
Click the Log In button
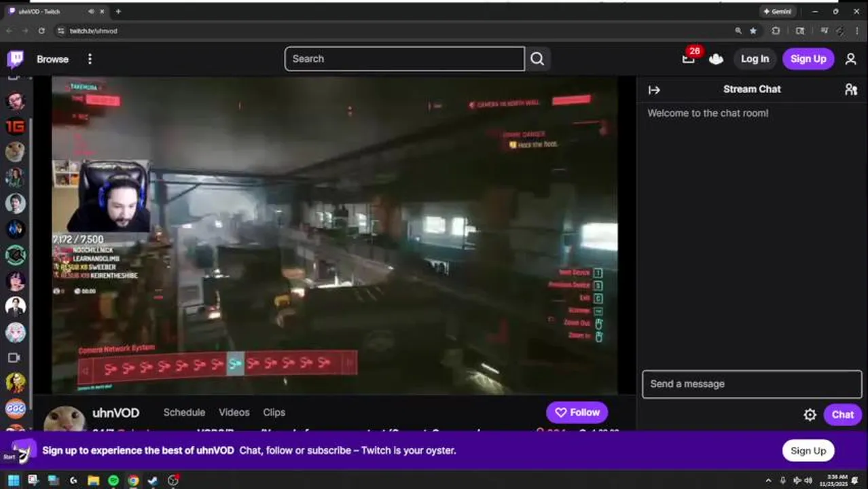[755, 59]
